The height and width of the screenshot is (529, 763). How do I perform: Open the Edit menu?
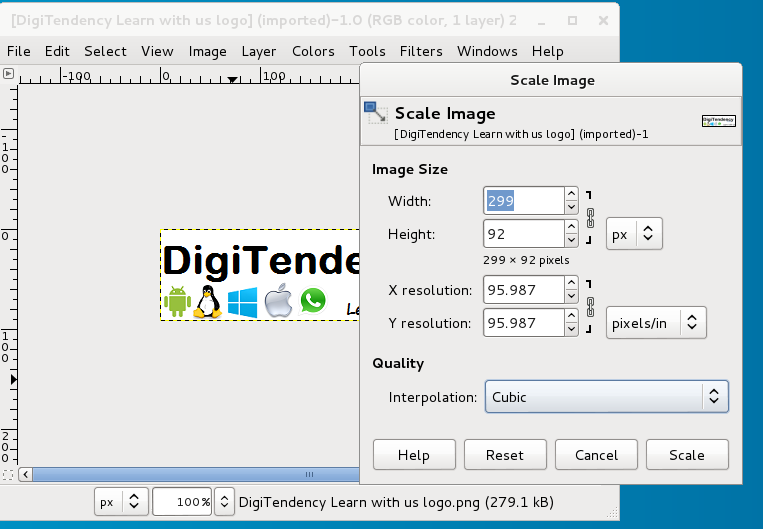tap(57, 51)
